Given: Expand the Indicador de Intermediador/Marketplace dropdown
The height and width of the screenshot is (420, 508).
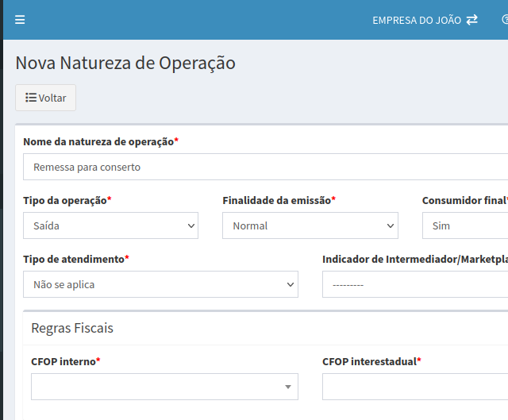Looking at the screenshot, I should [x=415, y=284].
